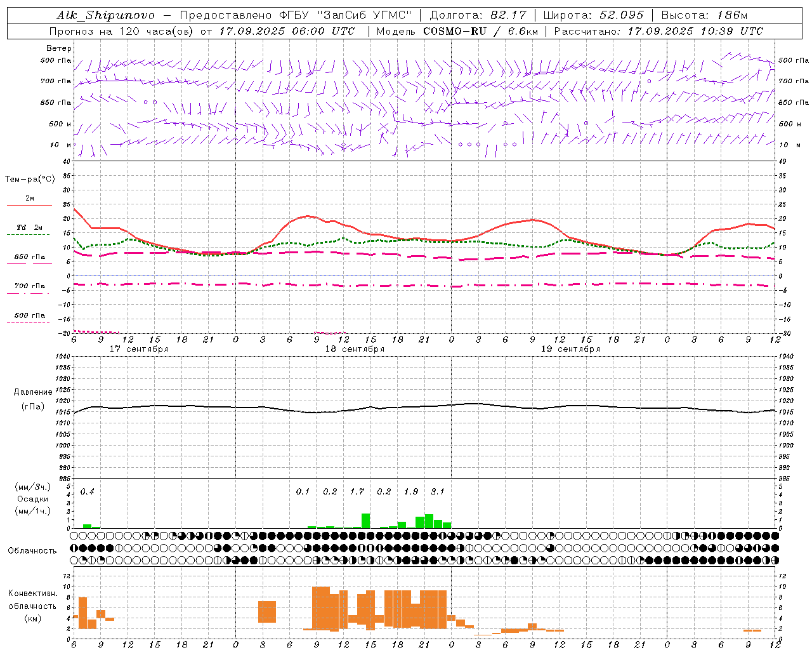Click the 0.4 precipitation value
The height and width of the screenshot is (650, 812).
pos(87,491)
